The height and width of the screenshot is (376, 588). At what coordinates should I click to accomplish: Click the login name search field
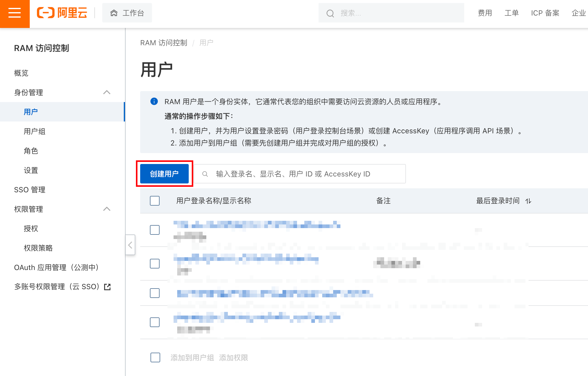click(x=303, y=174)
